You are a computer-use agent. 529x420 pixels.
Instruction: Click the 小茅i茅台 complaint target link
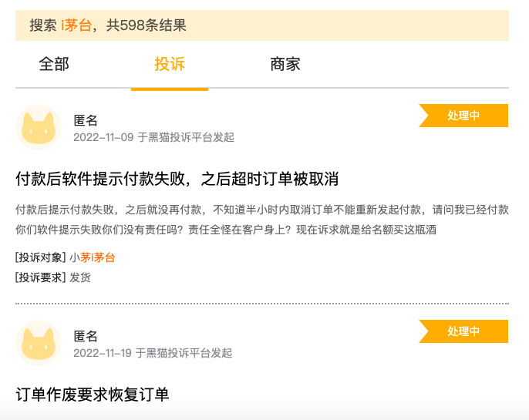(93, 257)
